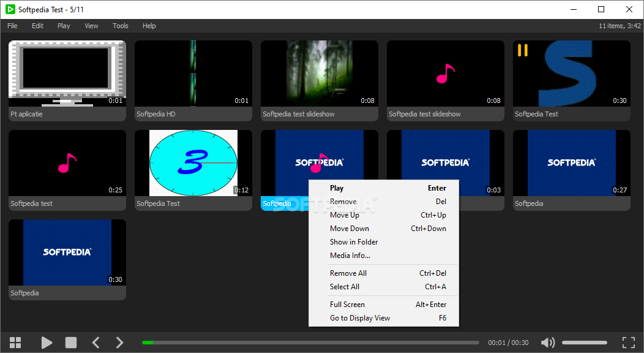Toggle full screen icon in bottom corner
Image resolution: width=644 pixels, height=353 pixels.
629,343
